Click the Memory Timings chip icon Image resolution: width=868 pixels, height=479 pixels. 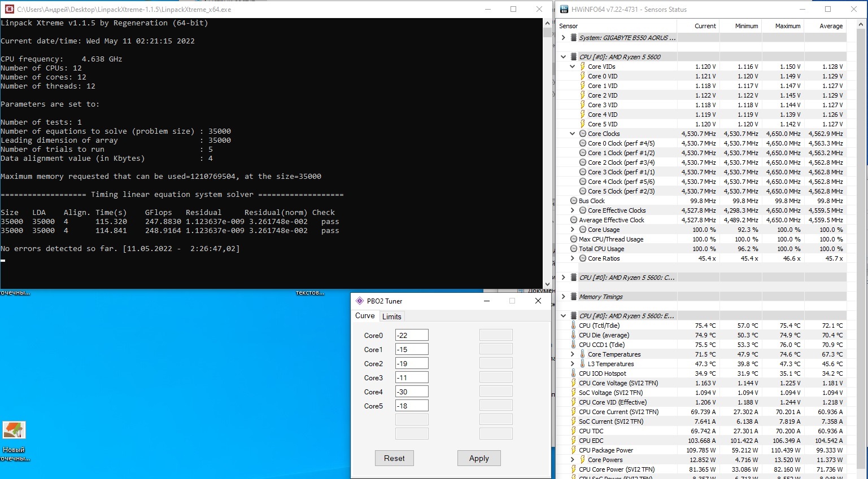(x=574, y=297)
